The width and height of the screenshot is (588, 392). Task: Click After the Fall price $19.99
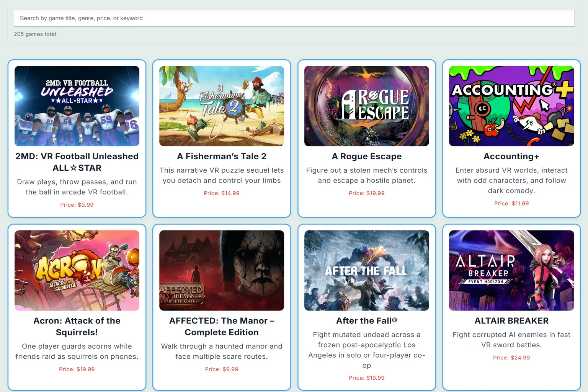click(367, 378)
